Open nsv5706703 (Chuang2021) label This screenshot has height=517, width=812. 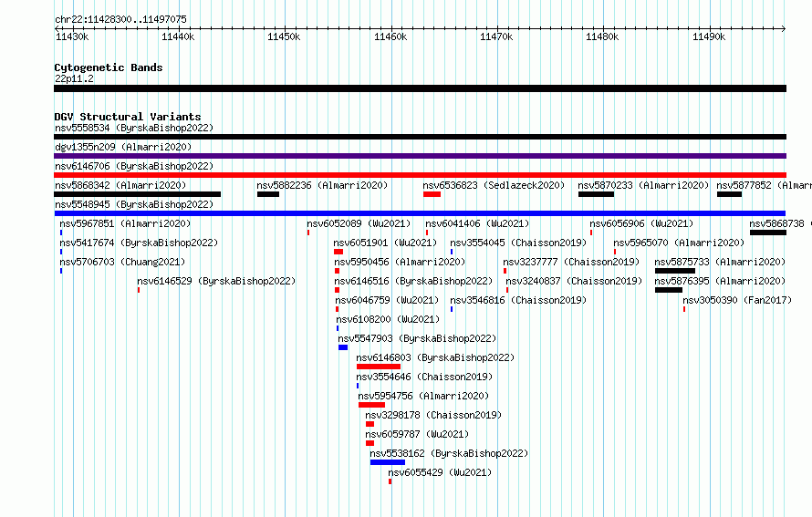(122, 262)
